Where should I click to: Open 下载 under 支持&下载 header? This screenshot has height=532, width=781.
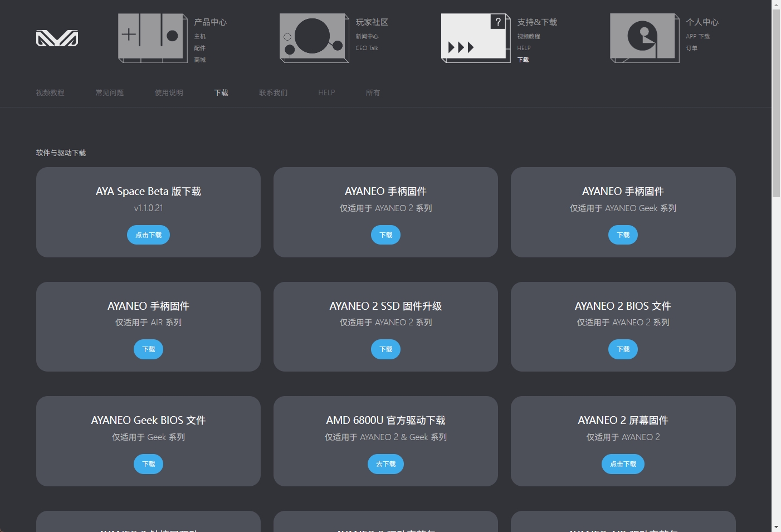[x=523, y=60]
